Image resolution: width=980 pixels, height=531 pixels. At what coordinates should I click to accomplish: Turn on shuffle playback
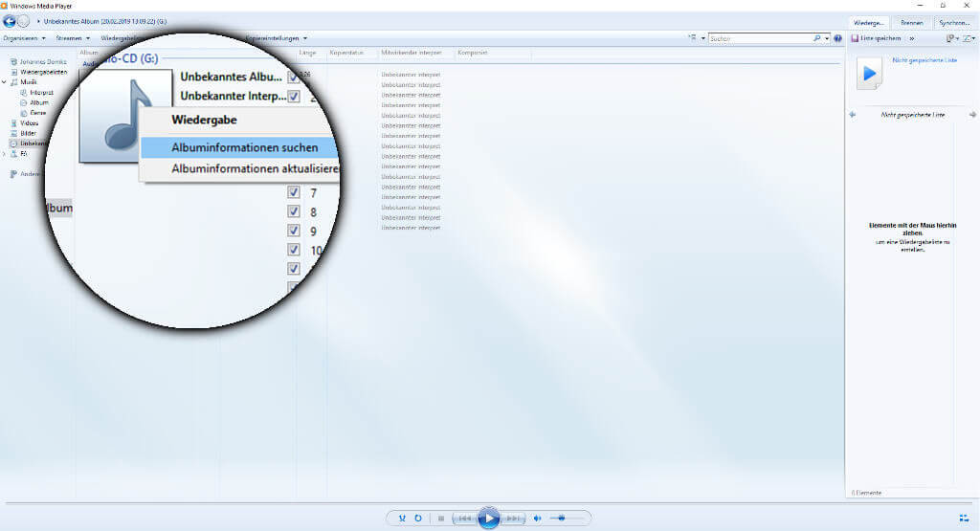click(402, 518)
